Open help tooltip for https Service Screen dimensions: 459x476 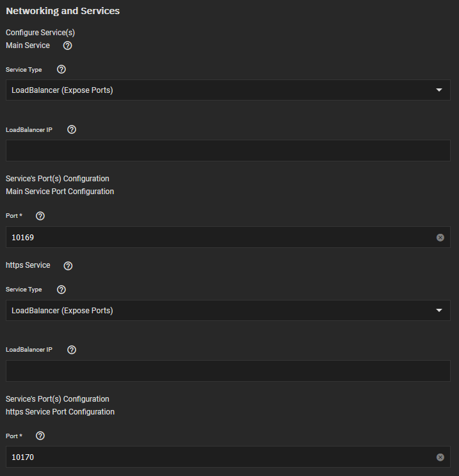pyautogui.click(x=68, y=266)
